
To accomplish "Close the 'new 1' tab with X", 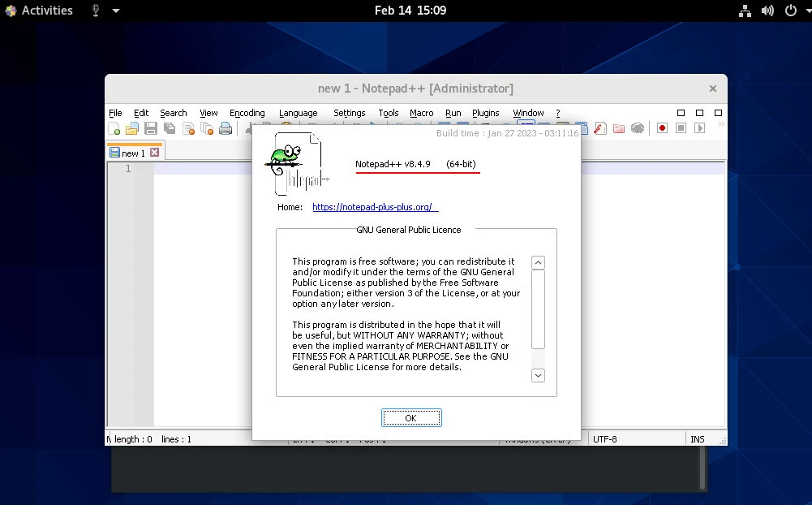I will click(x=154, y=153).
